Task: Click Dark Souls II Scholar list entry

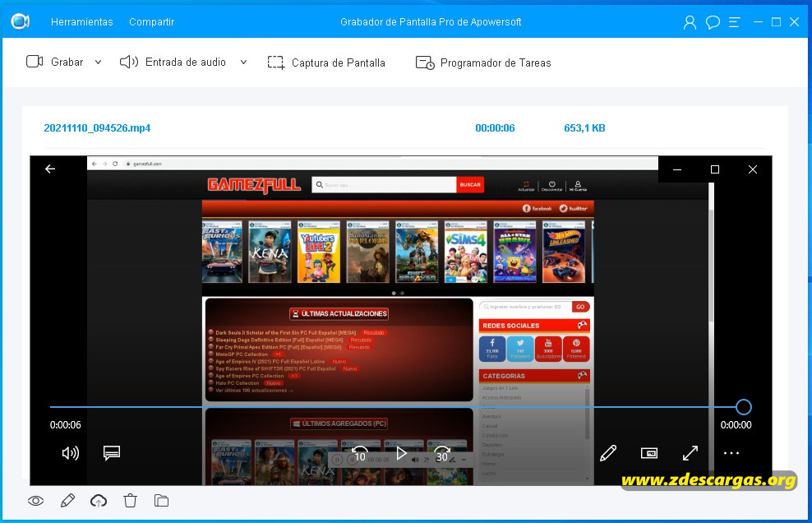Action: (x=286, y=333)
